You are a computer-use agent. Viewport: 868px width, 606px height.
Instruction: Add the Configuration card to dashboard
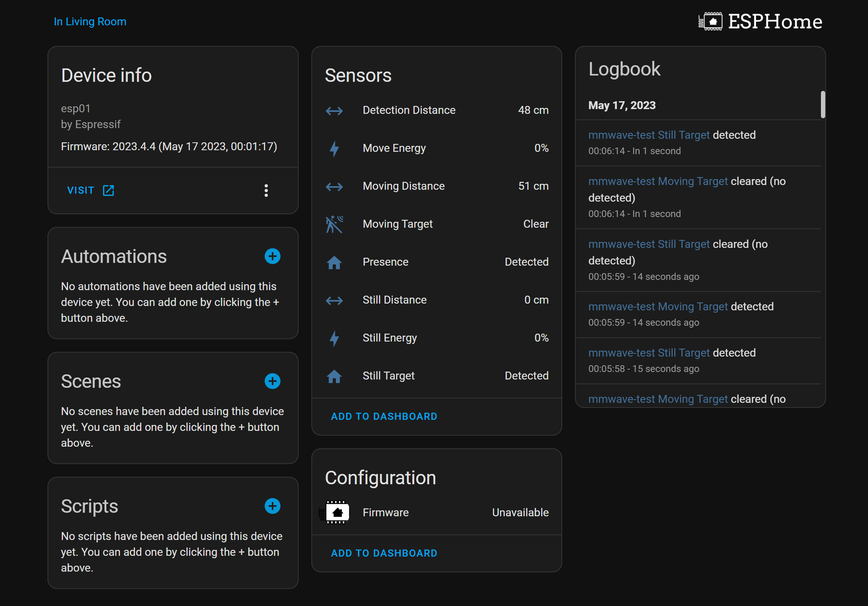pyautogui.click(x=384, y=553)
